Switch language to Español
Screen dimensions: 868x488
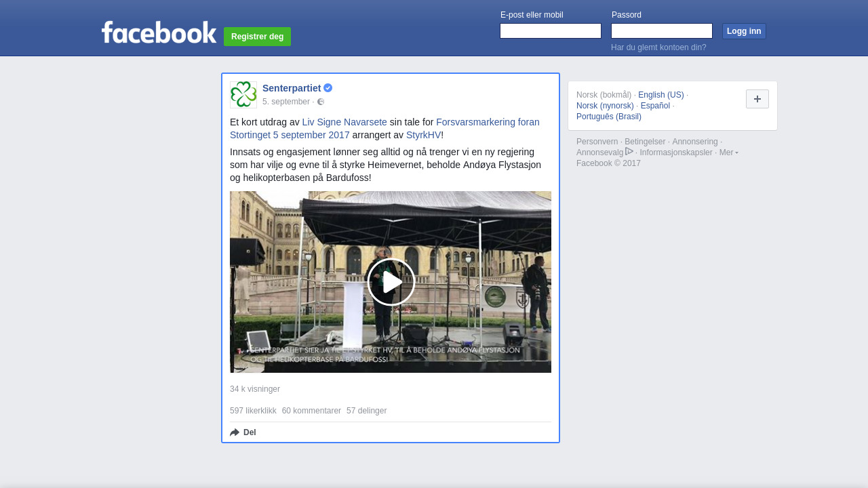[655, 106]
